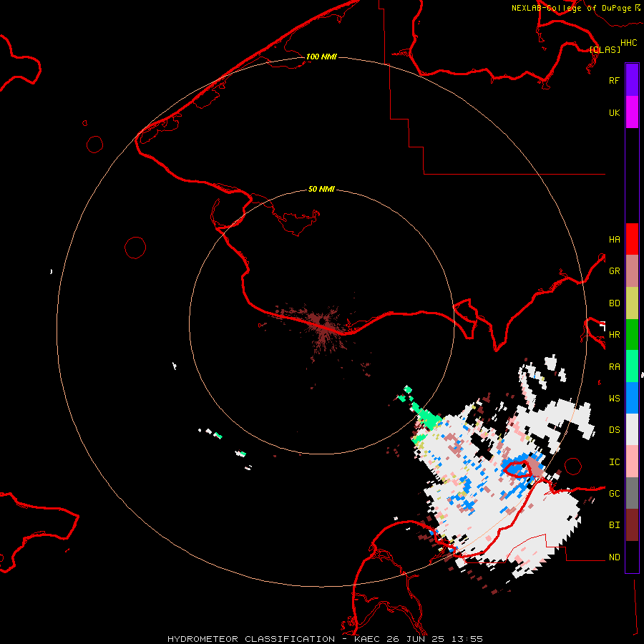644x644 pixels.
Task: Click the HHC product code label
Action: tap(628, 43)
